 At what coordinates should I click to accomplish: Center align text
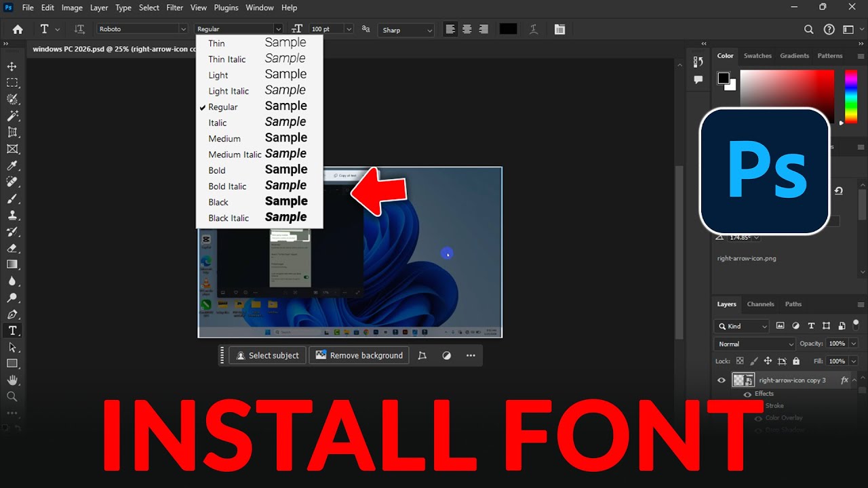pos(467,29)
